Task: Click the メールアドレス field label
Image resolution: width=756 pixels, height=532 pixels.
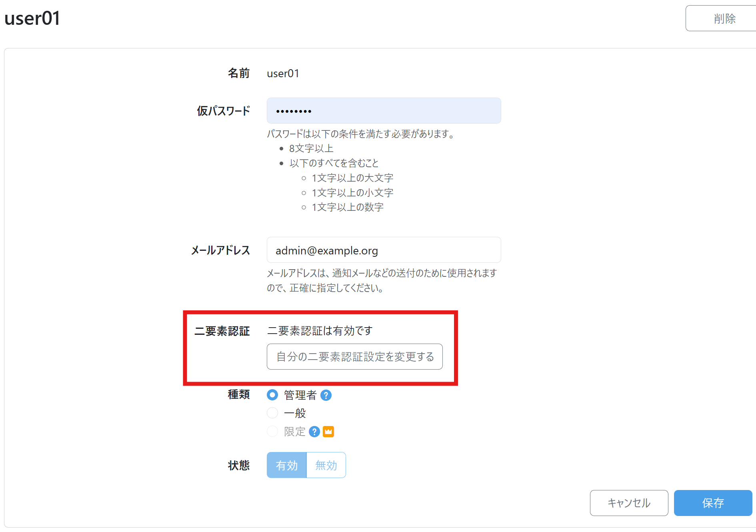Action: coord(220,250)
